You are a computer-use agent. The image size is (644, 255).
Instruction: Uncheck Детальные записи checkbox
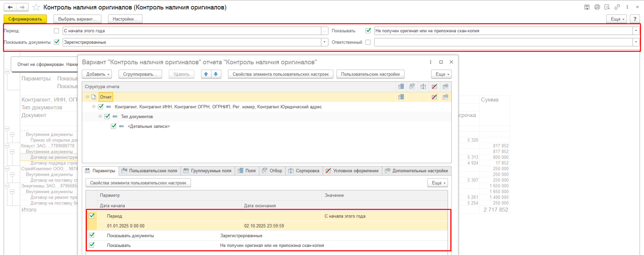pos(114,126)
